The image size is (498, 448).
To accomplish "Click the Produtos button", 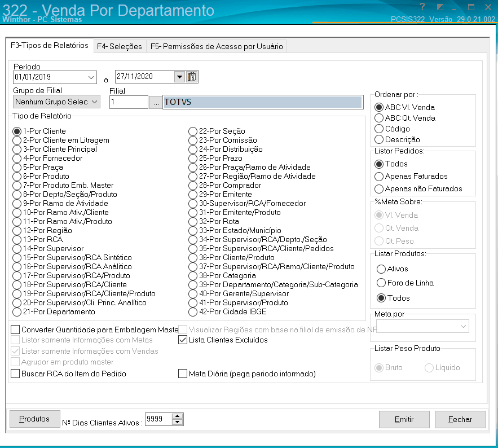I will point(34,419).
